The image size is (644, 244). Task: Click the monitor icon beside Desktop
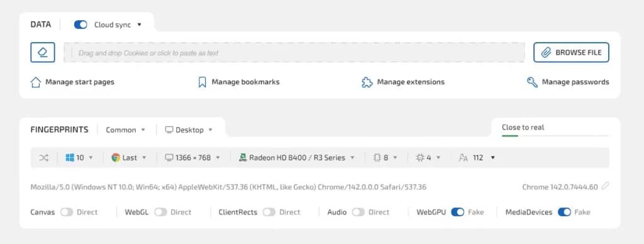[169, 130]
